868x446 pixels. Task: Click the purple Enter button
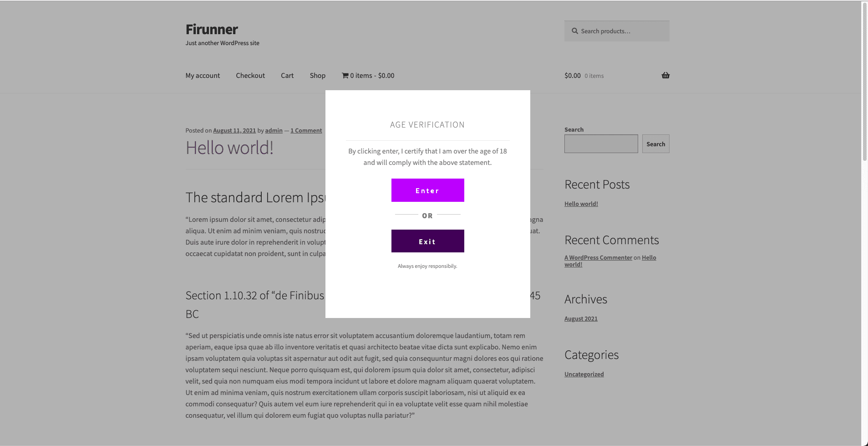click(427, 190)
